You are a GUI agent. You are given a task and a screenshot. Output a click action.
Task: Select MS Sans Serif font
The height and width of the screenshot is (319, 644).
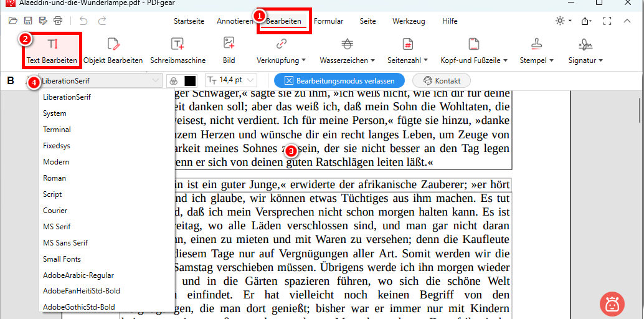107,243
